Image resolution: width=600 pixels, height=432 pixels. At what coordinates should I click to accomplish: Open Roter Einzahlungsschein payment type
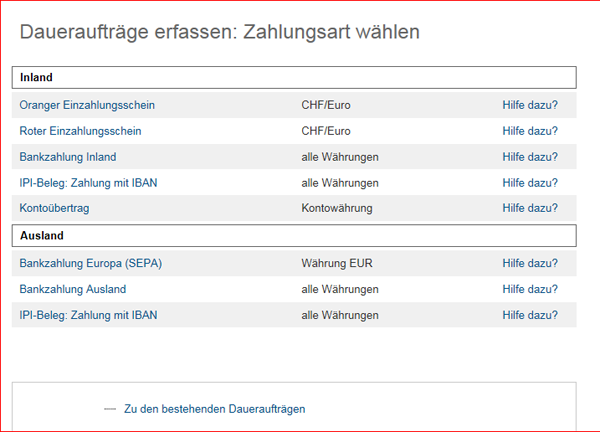click(80, 131)
